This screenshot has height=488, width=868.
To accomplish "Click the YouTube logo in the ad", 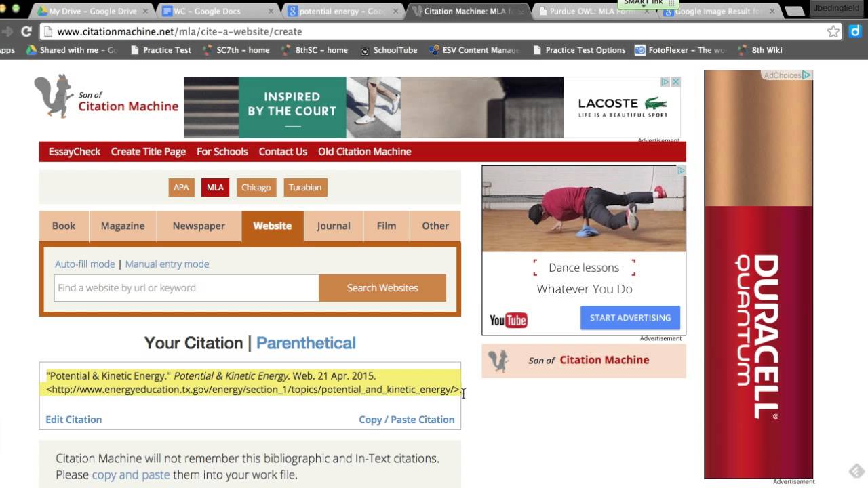I will [509, 321].
